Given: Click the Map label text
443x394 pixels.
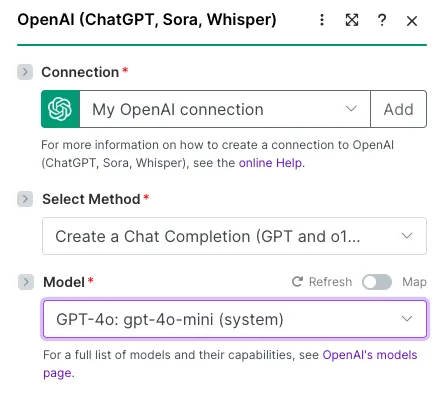Looking at the screenshot, I should click(414, 282).
